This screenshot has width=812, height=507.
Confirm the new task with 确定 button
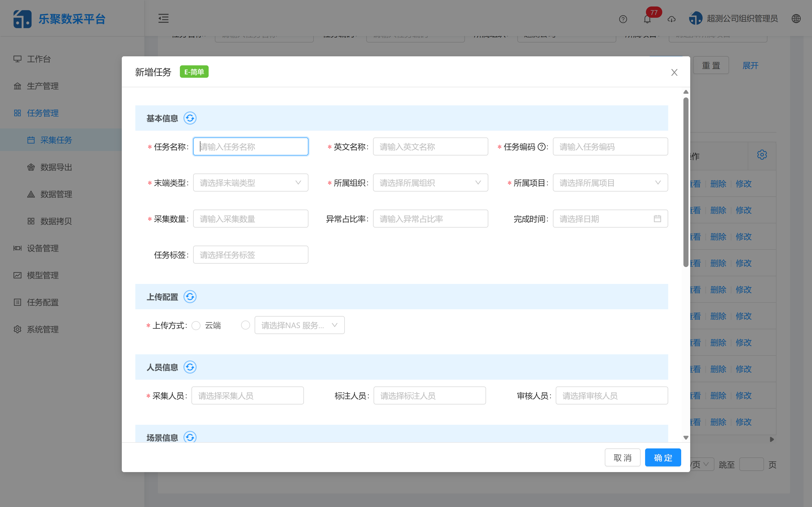pyautogui.click(x=663, y=457)
